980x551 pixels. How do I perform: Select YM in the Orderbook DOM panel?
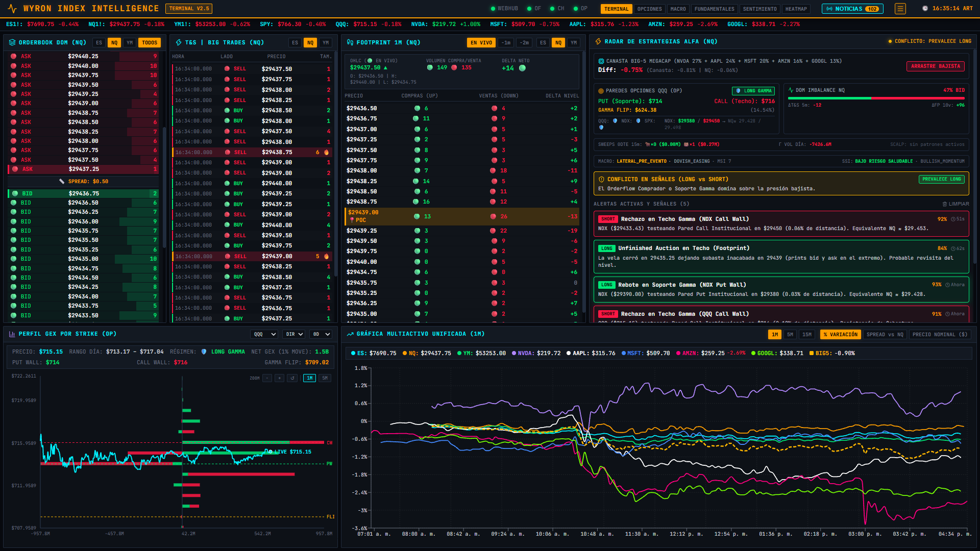pos(130,43)
